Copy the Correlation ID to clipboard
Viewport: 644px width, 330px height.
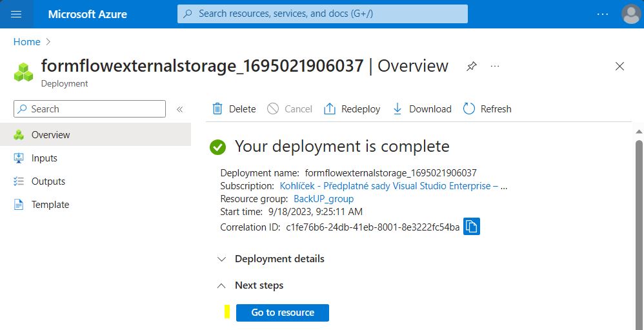(x=472, y=227)
